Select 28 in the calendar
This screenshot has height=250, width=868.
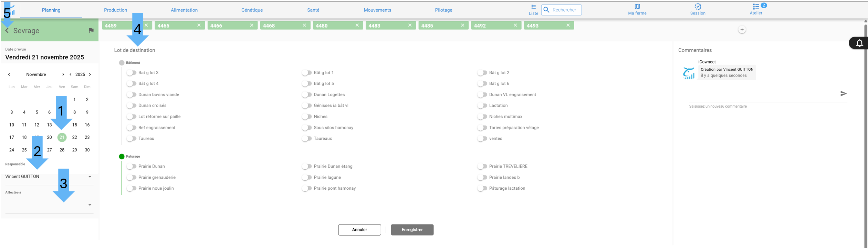[62, 150]
